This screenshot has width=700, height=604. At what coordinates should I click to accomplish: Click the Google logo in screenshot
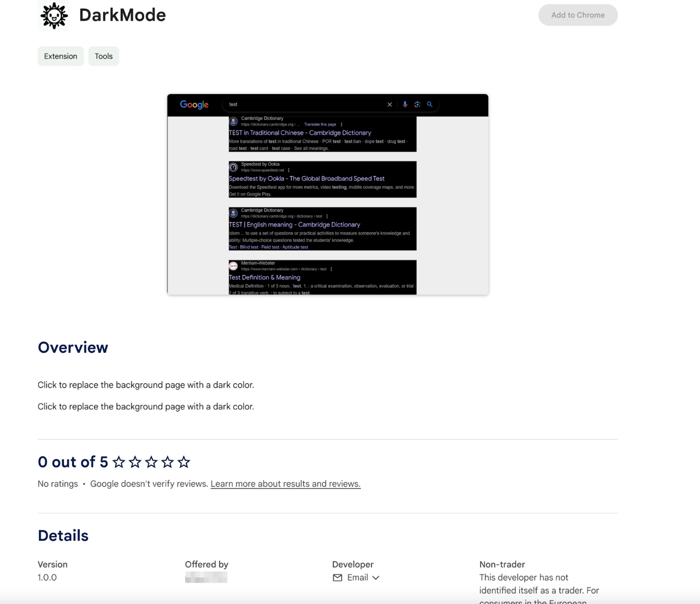point(194,104)
